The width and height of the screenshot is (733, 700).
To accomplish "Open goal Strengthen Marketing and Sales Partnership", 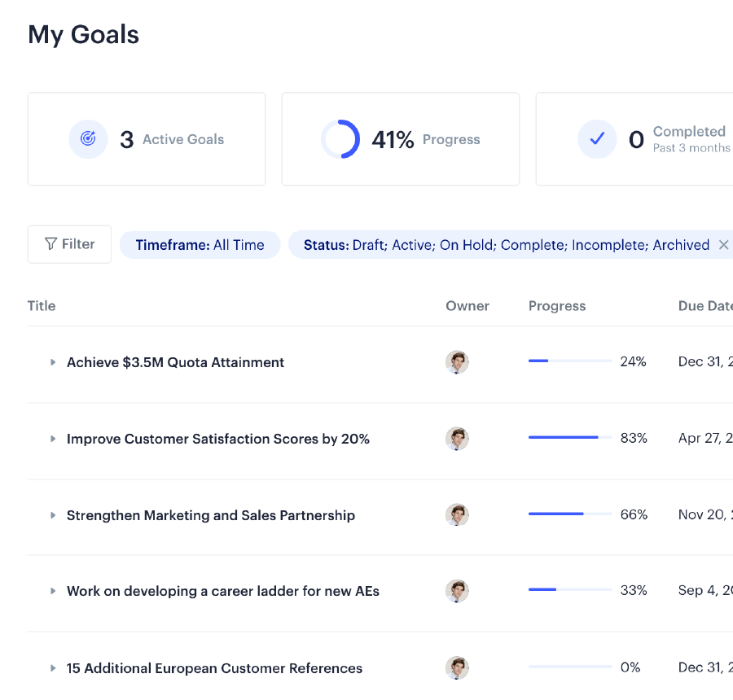I will click(x=211, y=515).
